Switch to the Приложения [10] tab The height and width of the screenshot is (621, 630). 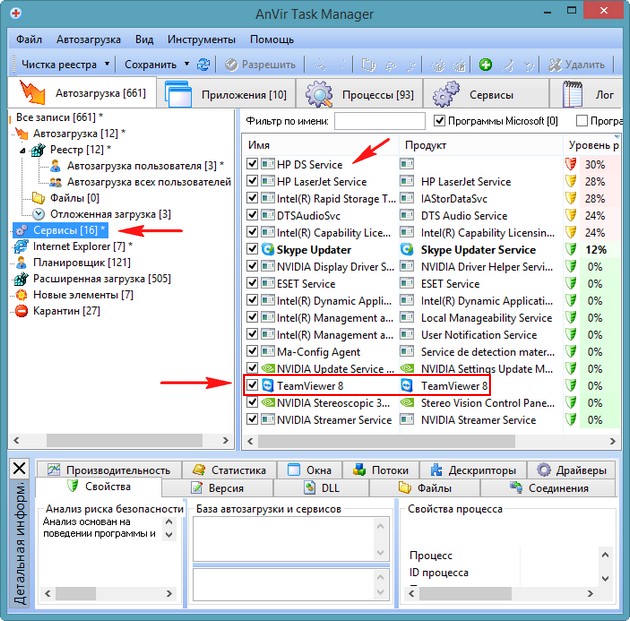pyautogui.click(x=226, y=94)
